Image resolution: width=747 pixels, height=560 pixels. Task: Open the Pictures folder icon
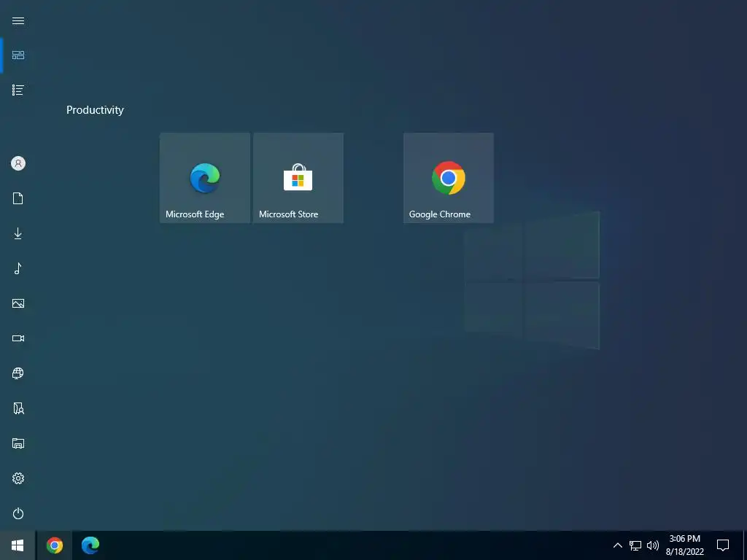coord(18,303)
